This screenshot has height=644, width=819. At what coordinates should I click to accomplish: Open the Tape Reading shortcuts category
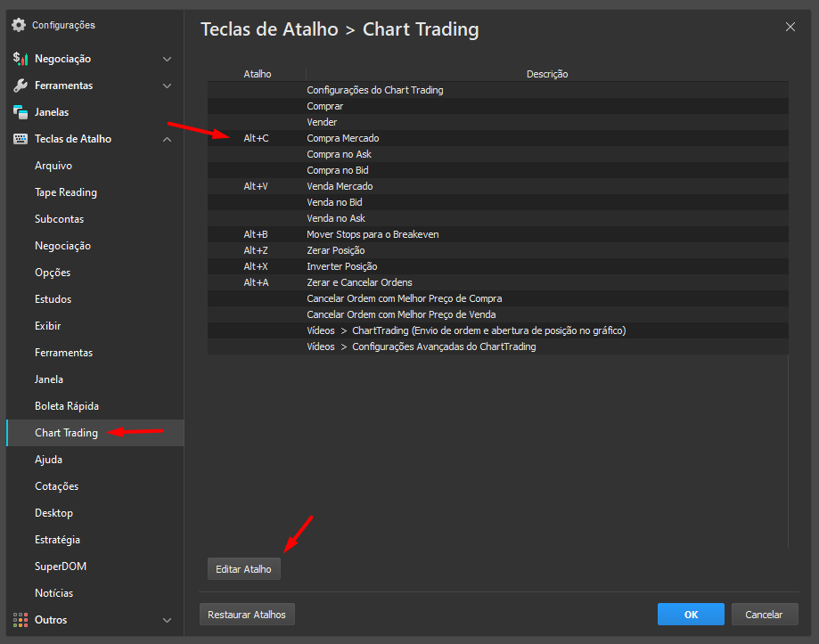pyautogui.click(x=66, y=192)
